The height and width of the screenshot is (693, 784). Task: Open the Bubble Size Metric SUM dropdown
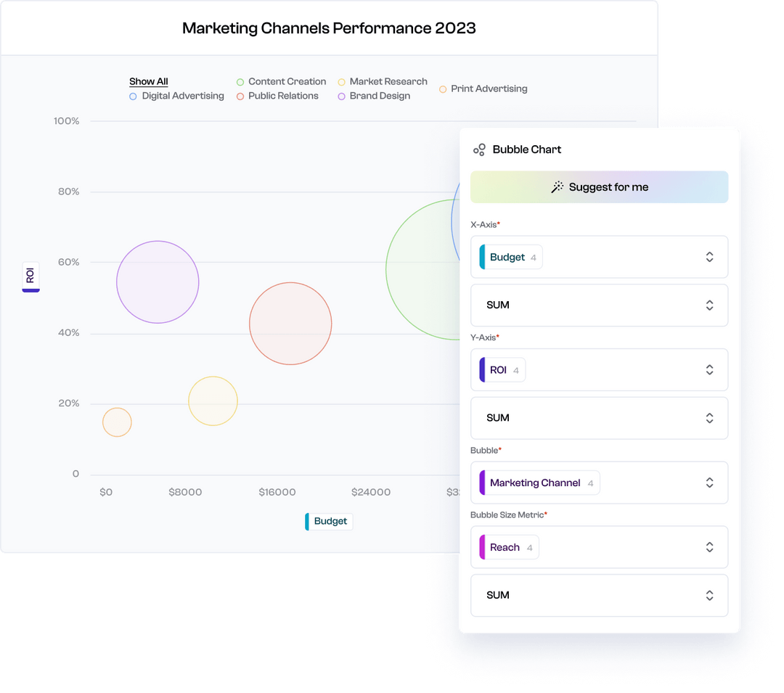pos(599,595)
